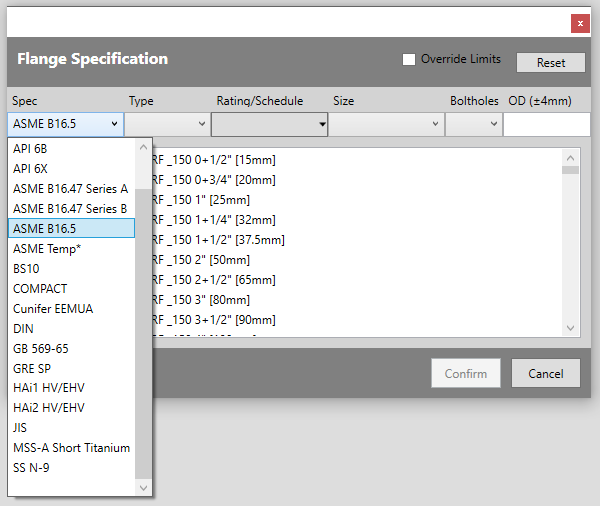This screenshot has height=506, width=600.
Task: Select result row 150 1+1/4" [32mm]
Action: coord(357,220)
